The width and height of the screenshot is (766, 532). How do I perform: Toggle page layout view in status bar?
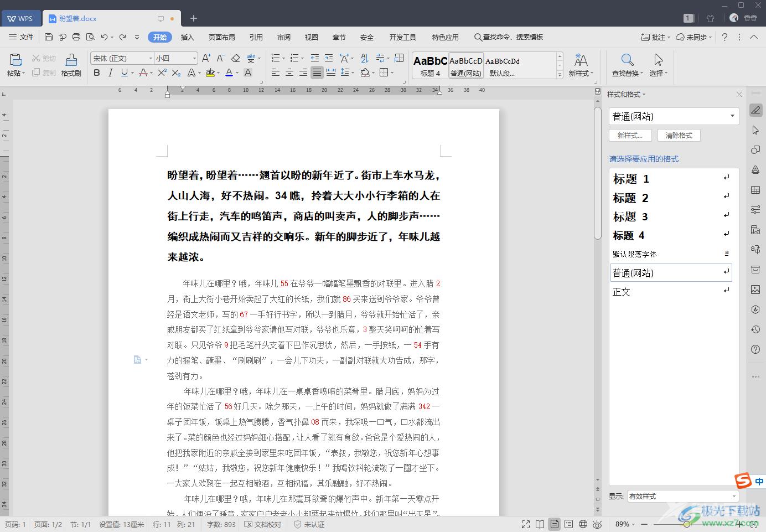click(554, 524)
